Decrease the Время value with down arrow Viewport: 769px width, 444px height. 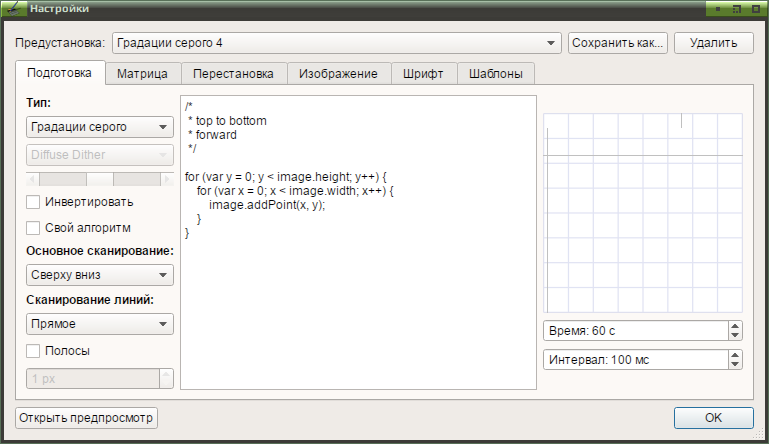(735, 336)
